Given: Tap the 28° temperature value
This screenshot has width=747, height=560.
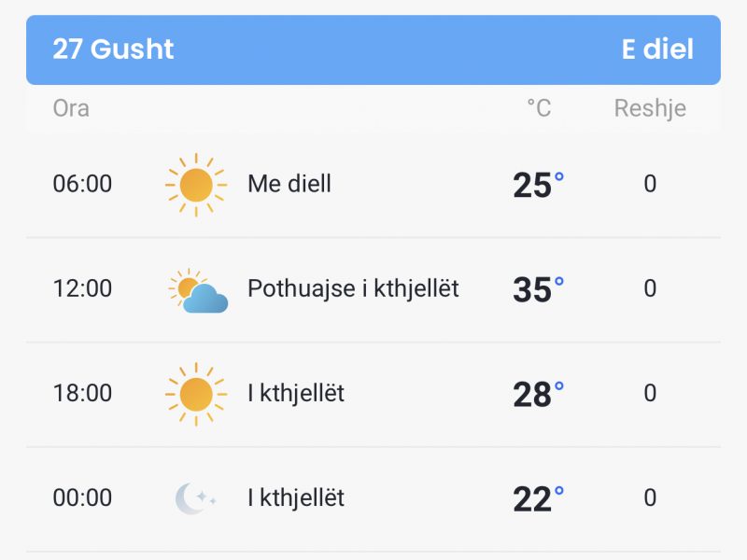Looking at the screenshot, I should tap(538, 394).
